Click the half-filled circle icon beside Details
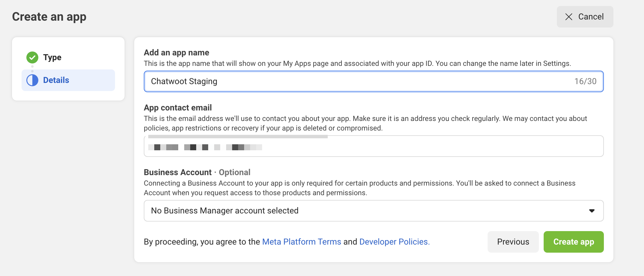This screenshot has width=644, height=276. coord(32,80)
